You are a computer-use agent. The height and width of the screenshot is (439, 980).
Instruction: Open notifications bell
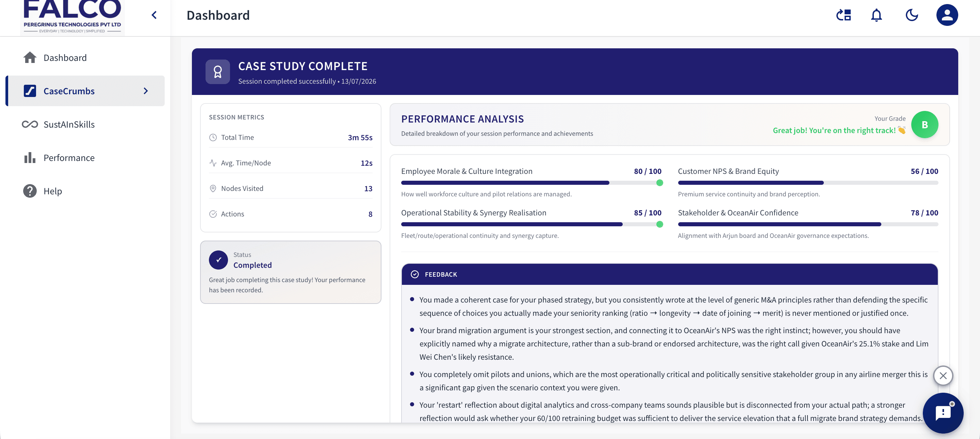(877, 15)
